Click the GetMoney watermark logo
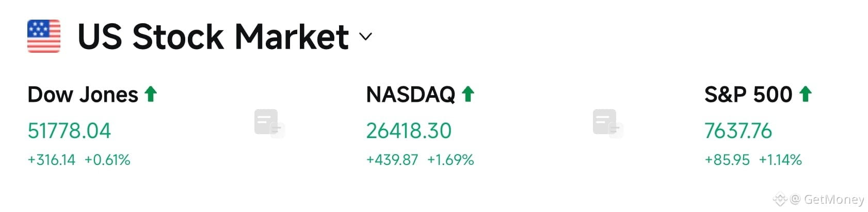 coord(780,199)
